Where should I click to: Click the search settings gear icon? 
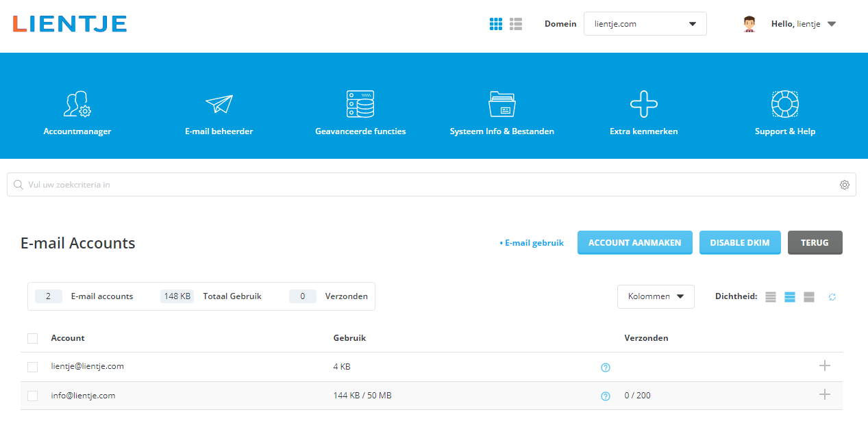[845, 185]
